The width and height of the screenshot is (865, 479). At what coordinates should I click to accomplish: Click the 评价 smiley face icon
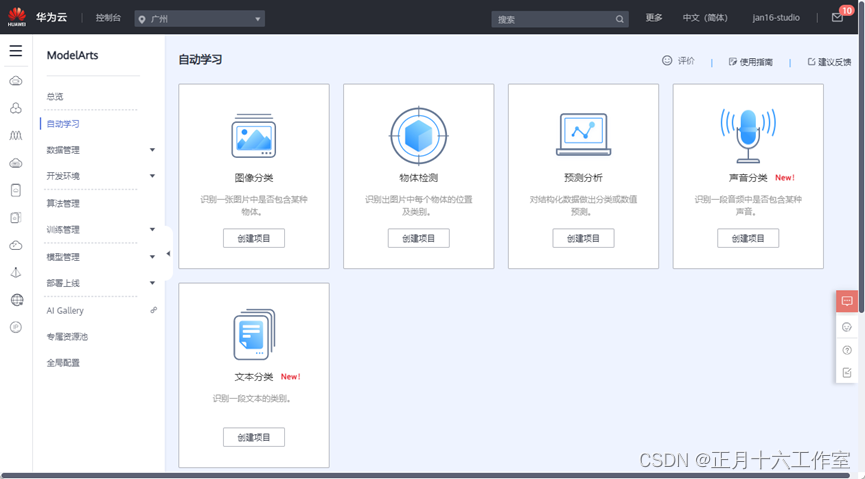point(667,60)
